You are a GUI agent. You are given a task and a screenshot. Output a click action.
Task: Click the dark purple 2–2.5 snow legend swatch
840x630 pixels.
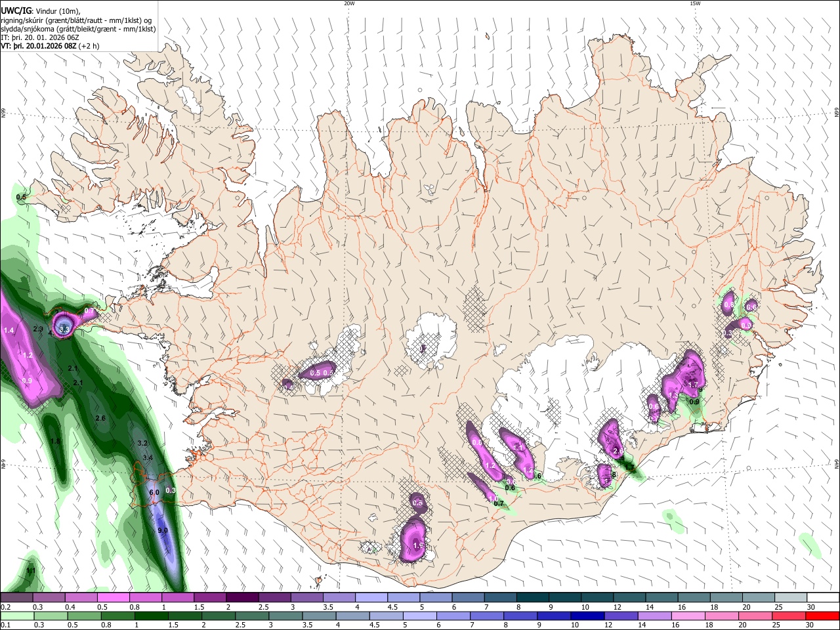(242, 597)
